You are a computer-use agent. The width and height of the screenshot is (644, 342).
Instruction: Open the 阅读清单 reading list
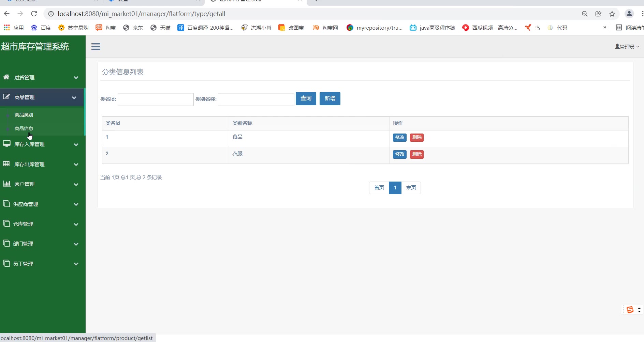pyautogui.click(x=630, y=28)
